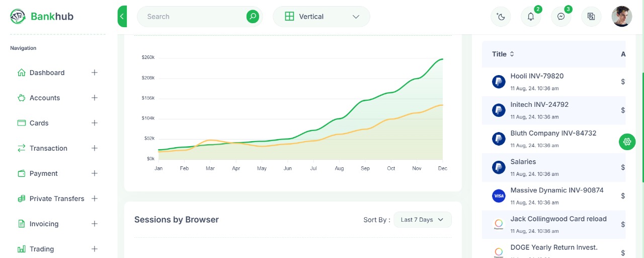The height and width of the screenshot is (258, 644).
Task: Open the notifications bell icon
Action: click(531, 17)
